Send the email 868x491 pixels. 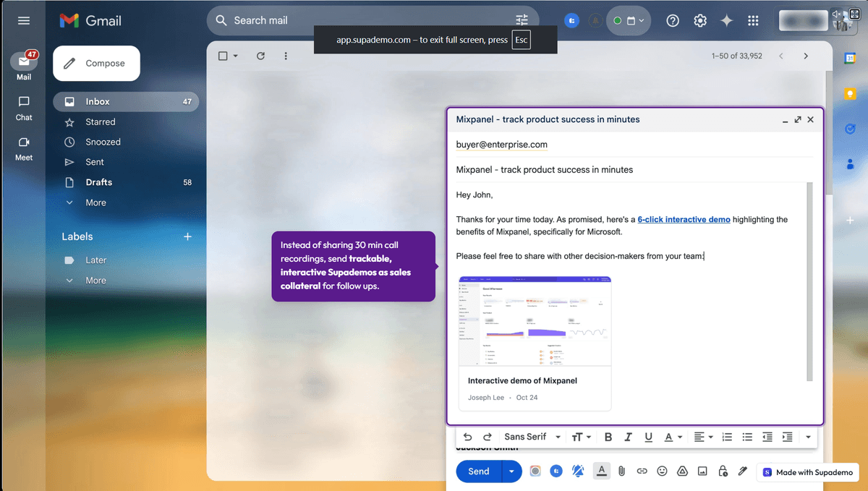479,471
